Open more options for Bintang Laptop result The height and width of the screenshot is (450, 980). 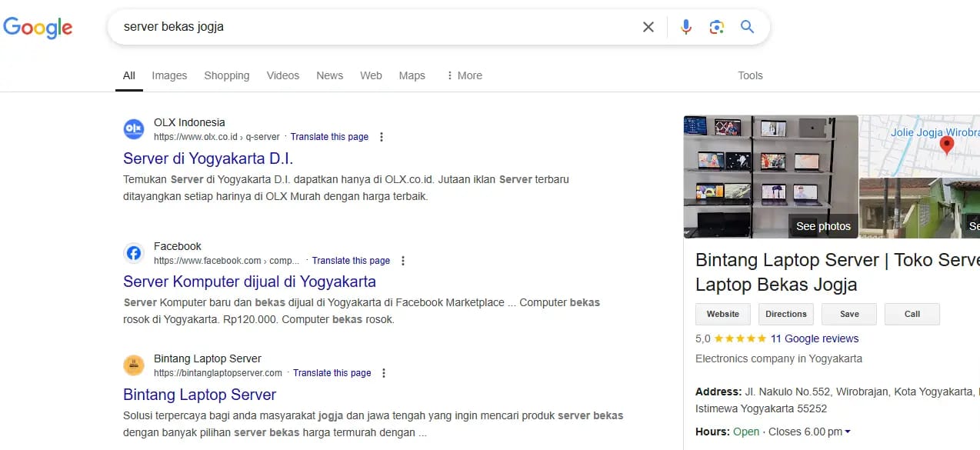[x=384, y=373]
